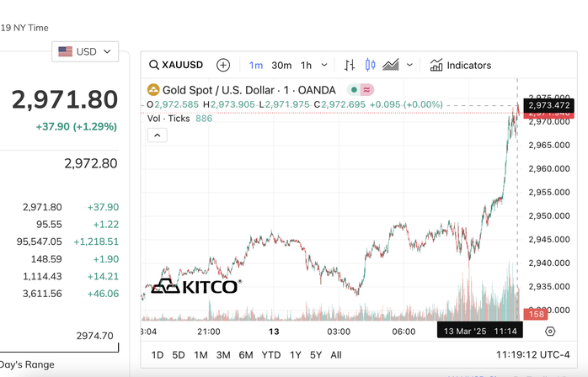
Task: Select the All date range
Action: pos(336,355)
